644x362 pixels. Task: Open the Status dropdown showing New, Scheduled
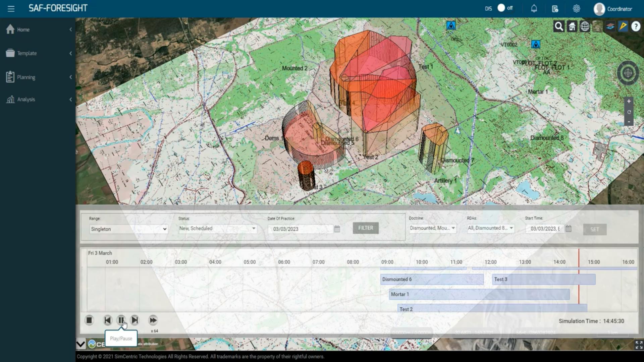click(217, 228)
